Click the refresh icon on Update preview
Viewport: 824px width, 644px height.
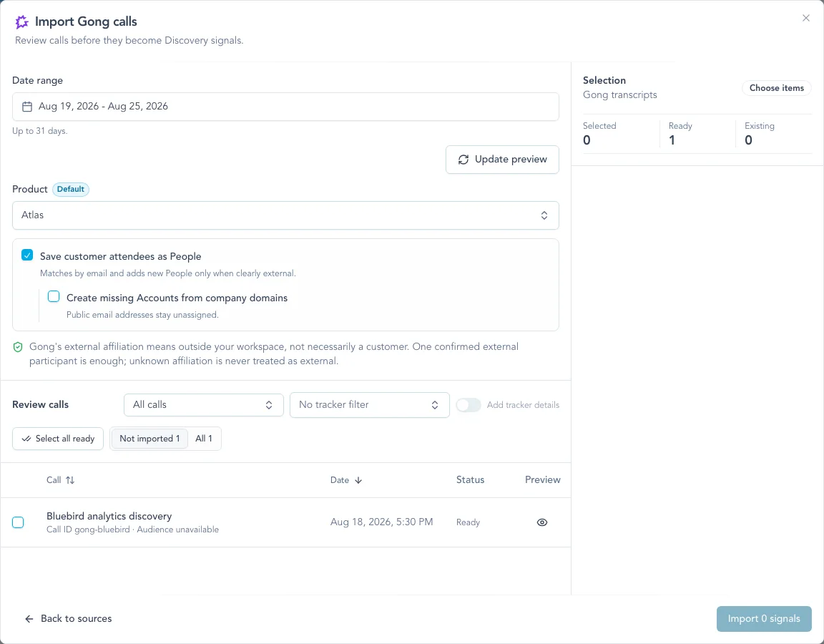[x=463, y=160]
